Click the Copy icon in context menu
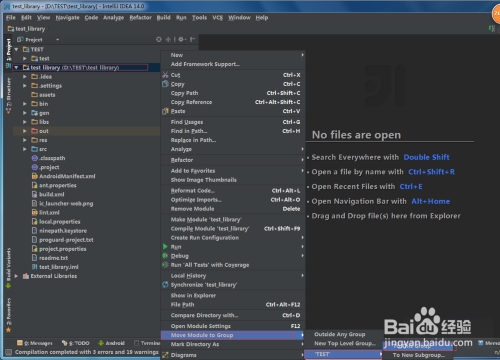The image size is (500, 360). pyautogui.click(x=165, y=84)
